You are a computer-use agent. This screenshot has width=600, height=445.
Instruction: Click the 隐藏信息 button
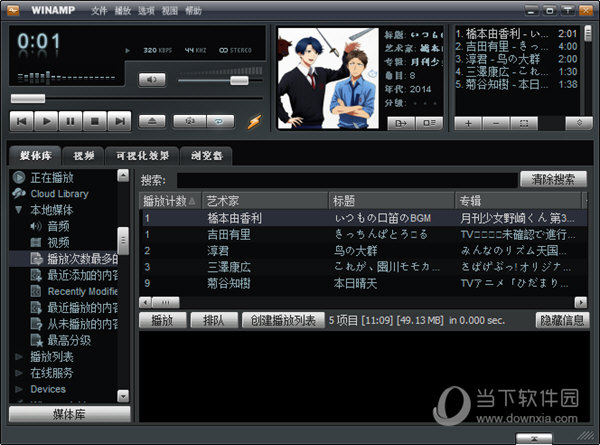click(x=562, y=320)
